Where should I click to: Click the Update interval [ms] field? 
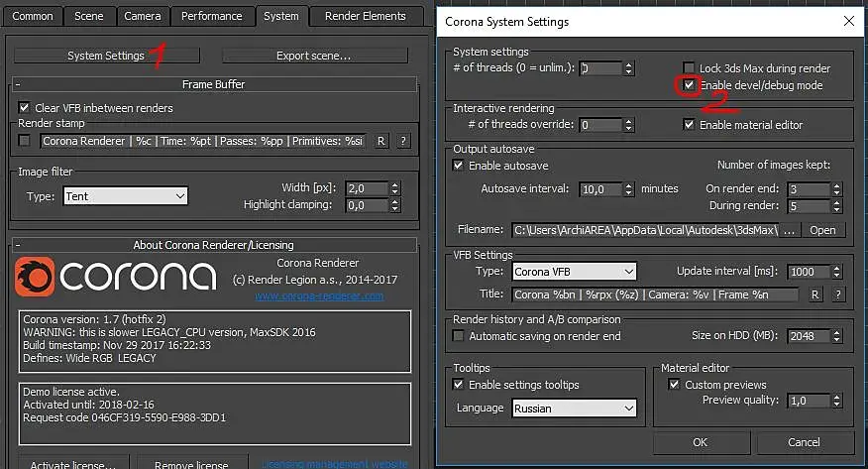click(809, 272)
